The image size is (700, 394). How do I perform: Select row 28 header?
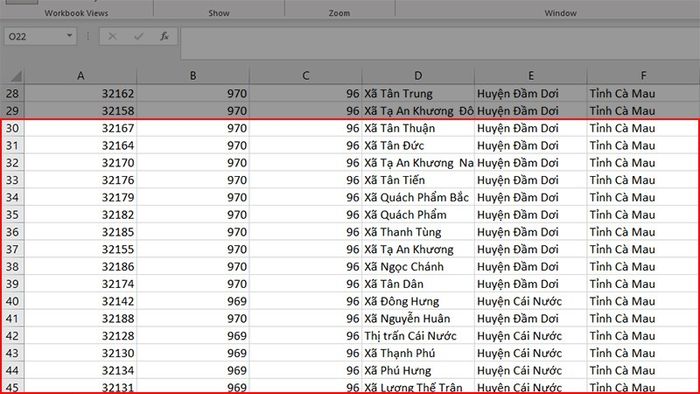pyautogui.click(x=12, y=93)
